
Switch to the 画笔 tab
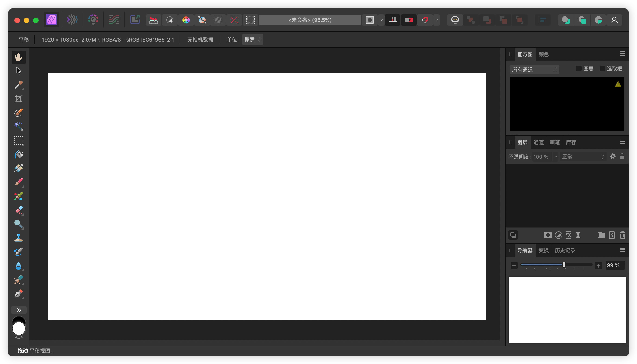click(x=555, y=143)
